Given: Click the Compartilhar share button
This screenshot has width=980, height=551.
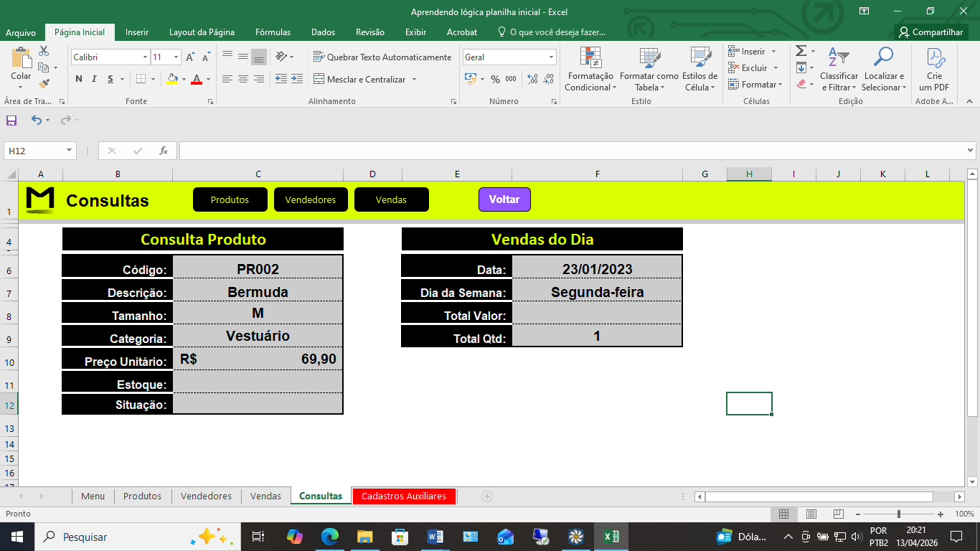Looking at the screenshot, I should click(930, 32).
